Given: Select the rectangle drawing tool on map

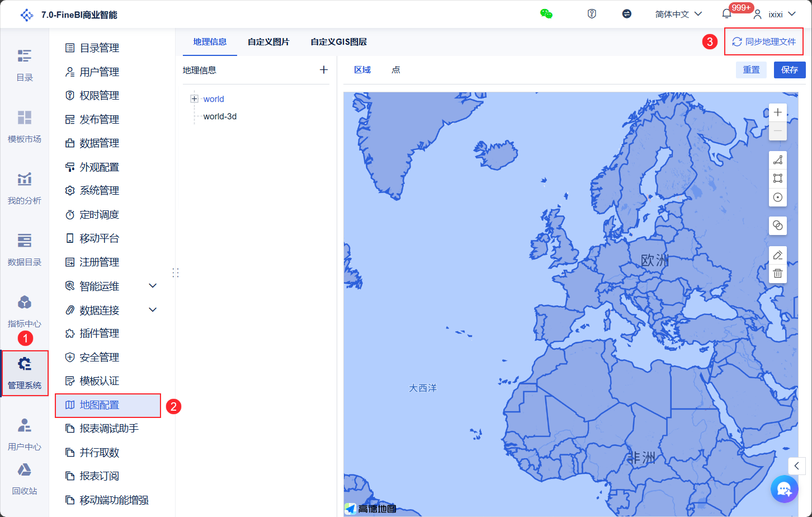Looking at the screenshot, I should pos(778,178).
